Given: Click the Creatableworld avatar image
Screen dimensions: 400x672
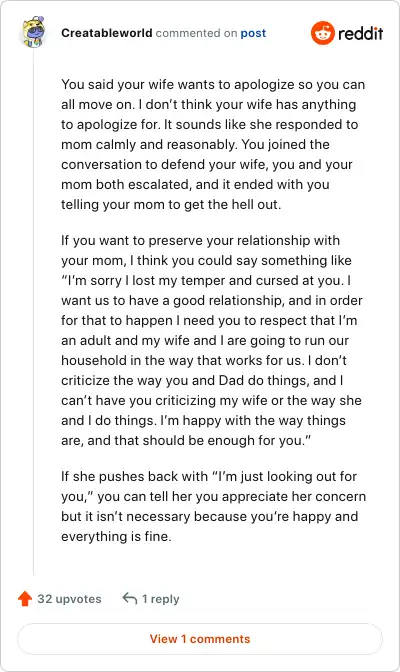Looking at the screenshot, I should pyautogui.click(x=33, y=32).
